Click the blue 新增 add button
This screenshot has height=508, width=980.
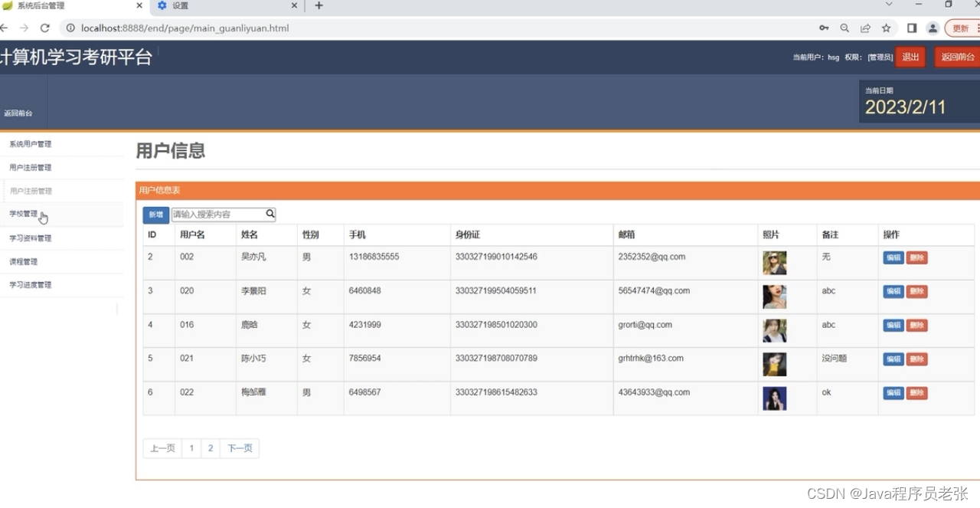155,215
